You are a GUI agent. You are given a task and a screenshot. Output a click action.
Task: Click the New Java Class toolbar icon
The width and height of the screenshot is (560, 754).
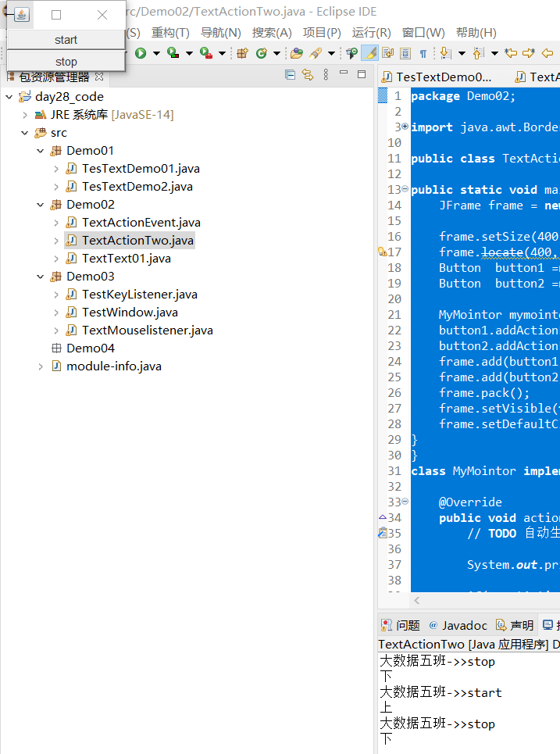pos(262,53)
